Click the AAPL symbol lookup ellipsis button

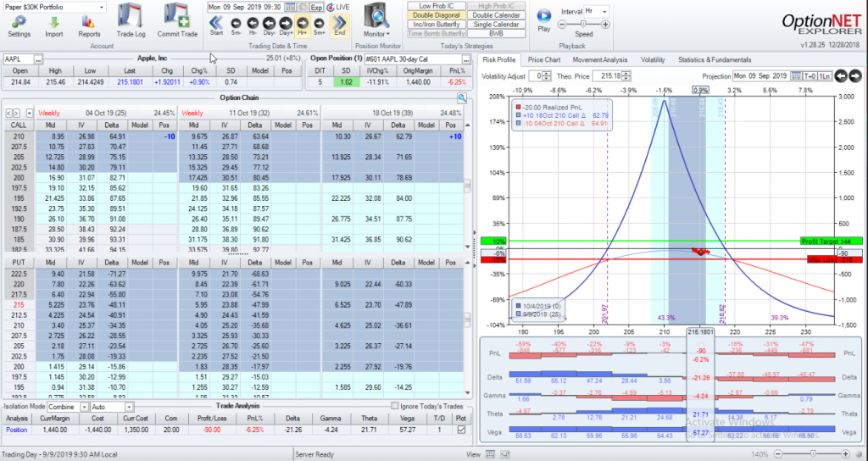pos(38,59)
